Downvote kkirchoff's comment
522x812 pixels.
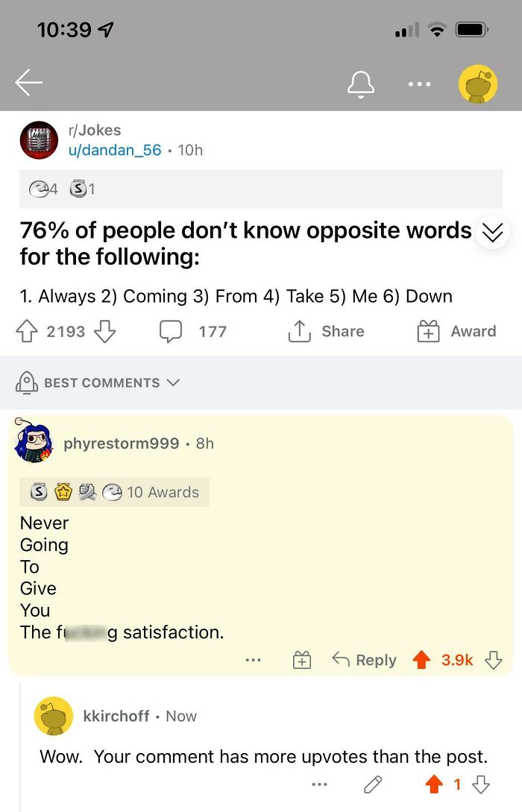tap(481, 784)
